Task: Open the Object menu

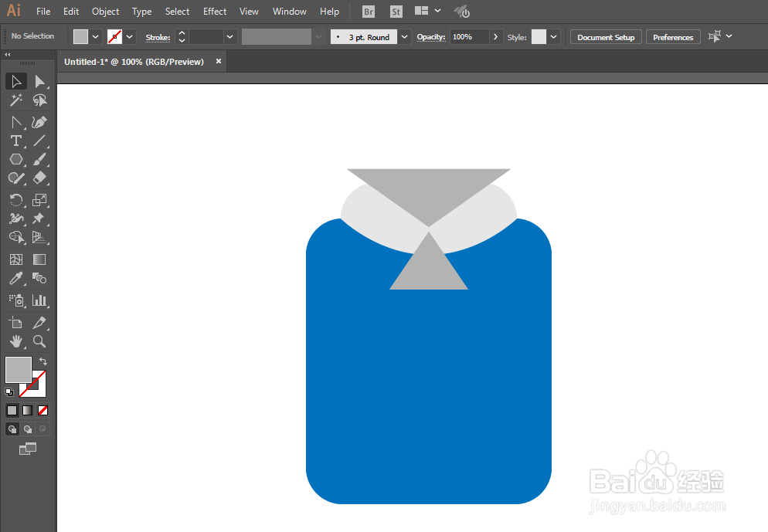Action: tap(105, 12)
